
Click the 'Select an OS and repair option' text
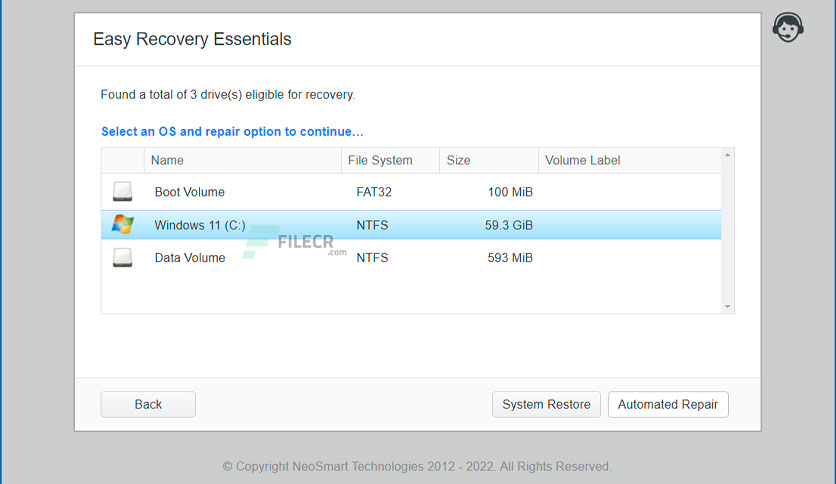(232, 132)
